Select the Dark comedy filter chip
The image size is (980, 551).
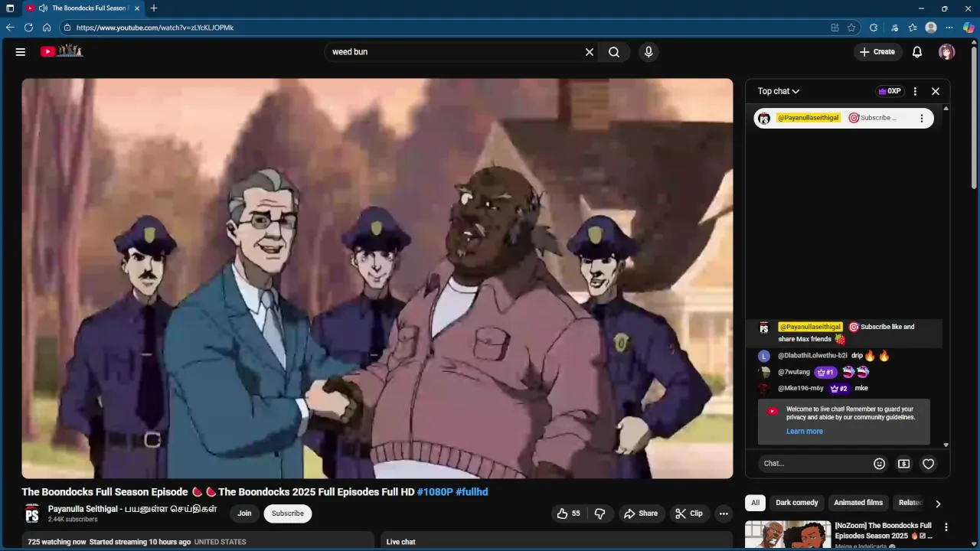point(797,503)
